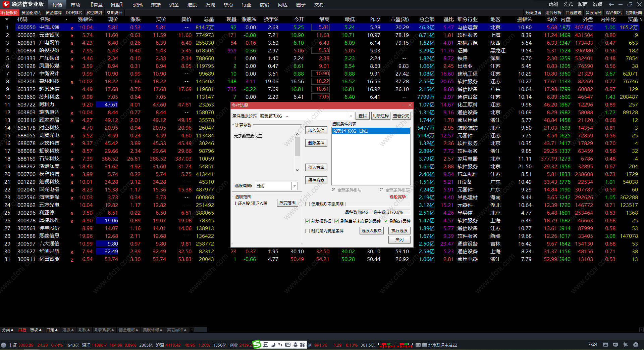Click the 加入条件 button

(316, 130)
